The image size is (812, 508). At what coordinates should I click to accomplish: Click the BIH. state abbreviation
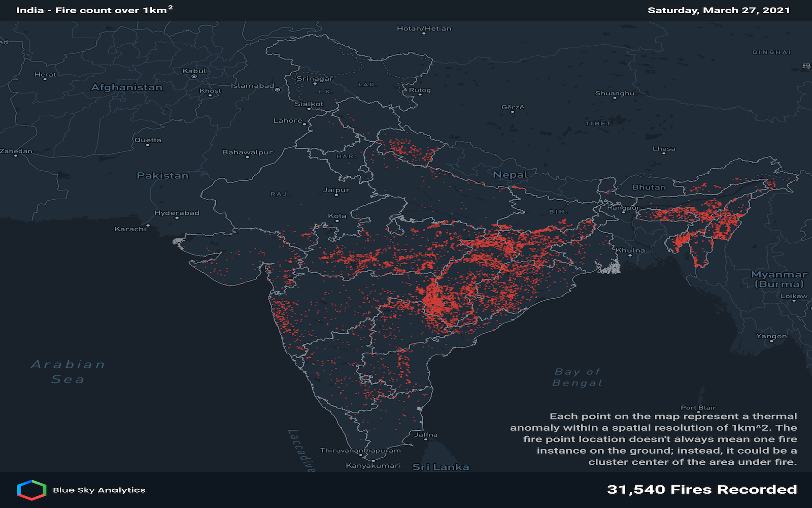(x=558, y=212)
